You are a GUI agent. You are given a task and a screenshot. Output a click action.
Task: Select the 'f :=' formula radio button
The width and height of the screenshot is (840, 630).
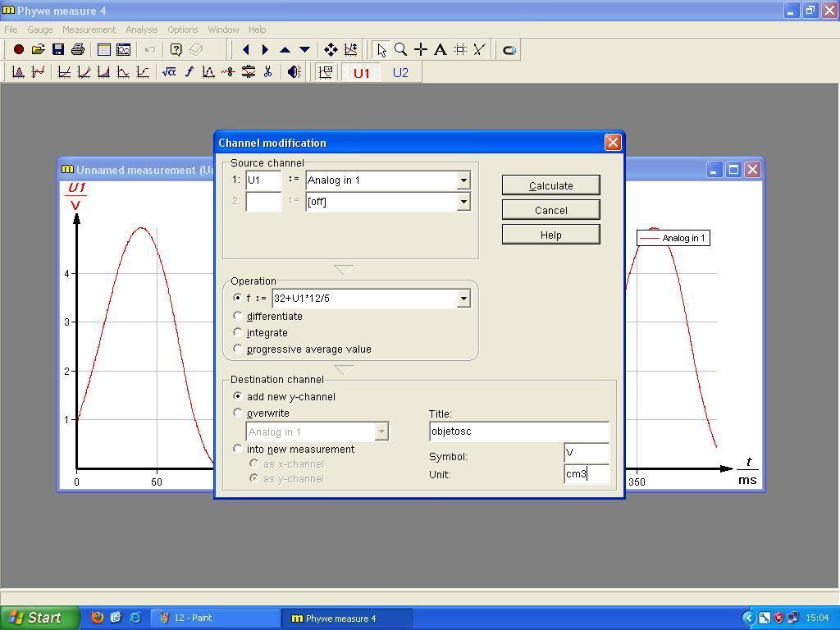(237, 297)
